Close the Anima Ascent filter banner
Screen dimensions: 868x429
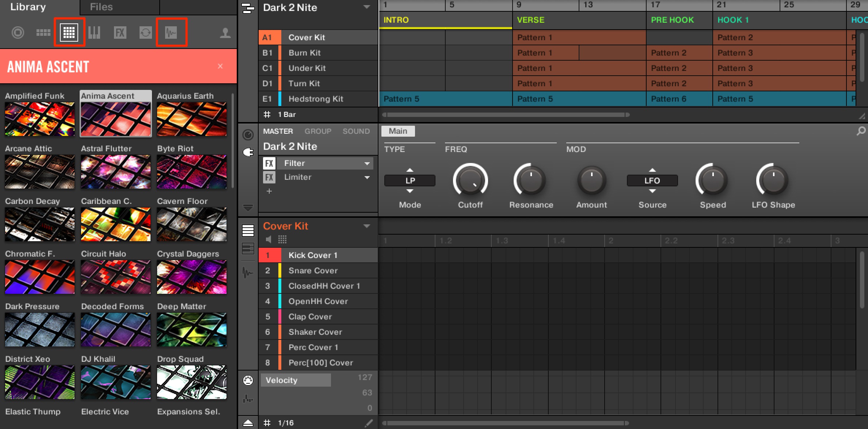coord(220,66)
